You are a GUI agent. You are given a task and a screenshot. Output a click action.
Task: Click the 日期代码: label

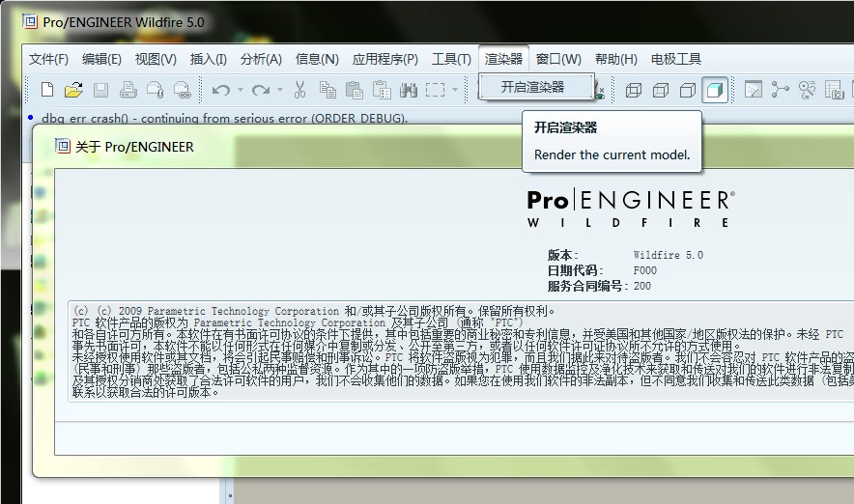575,270
